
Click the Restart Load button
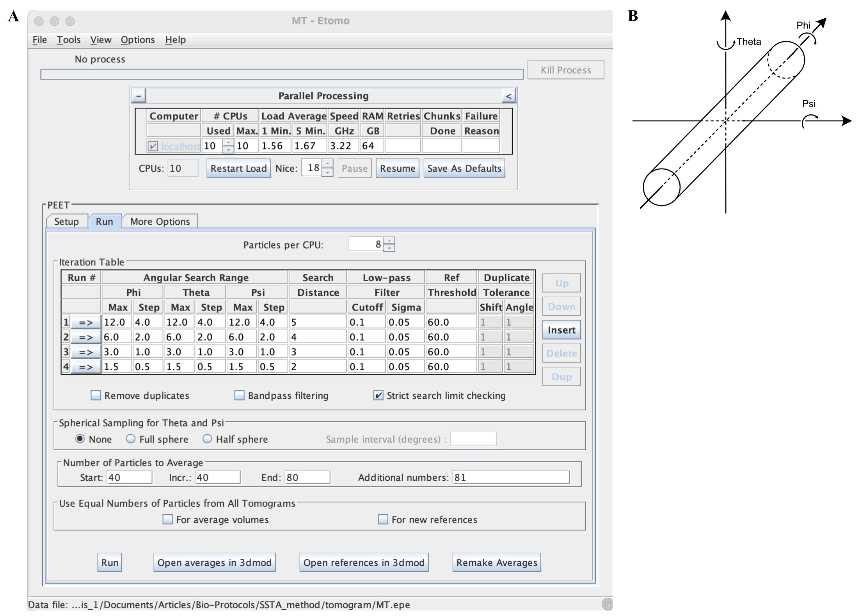[x=239, y=168]
